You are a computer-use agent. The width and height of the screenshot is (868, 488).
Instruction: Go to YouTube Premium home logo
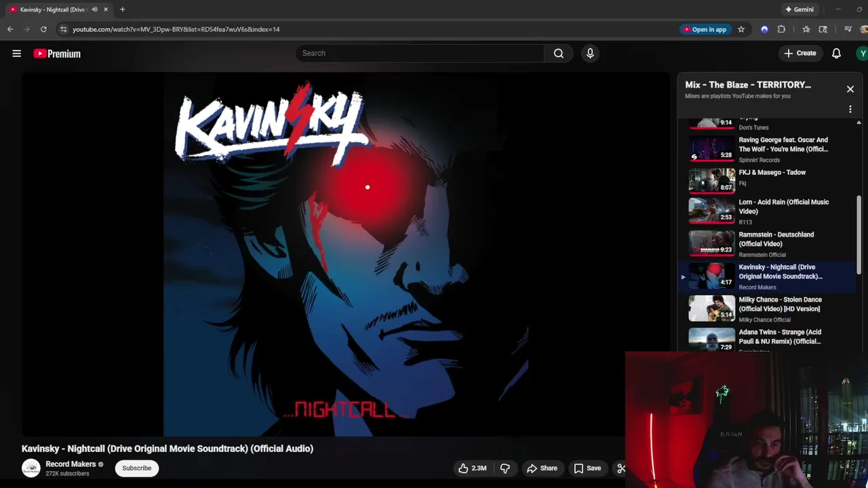coord(57,54)
